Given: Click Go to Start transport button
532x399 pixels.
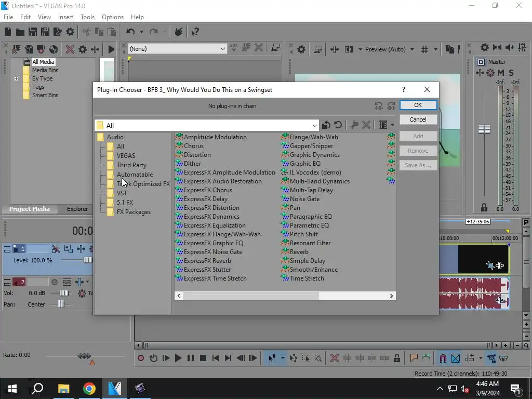Looking at the screenshot, I should 216,358.
